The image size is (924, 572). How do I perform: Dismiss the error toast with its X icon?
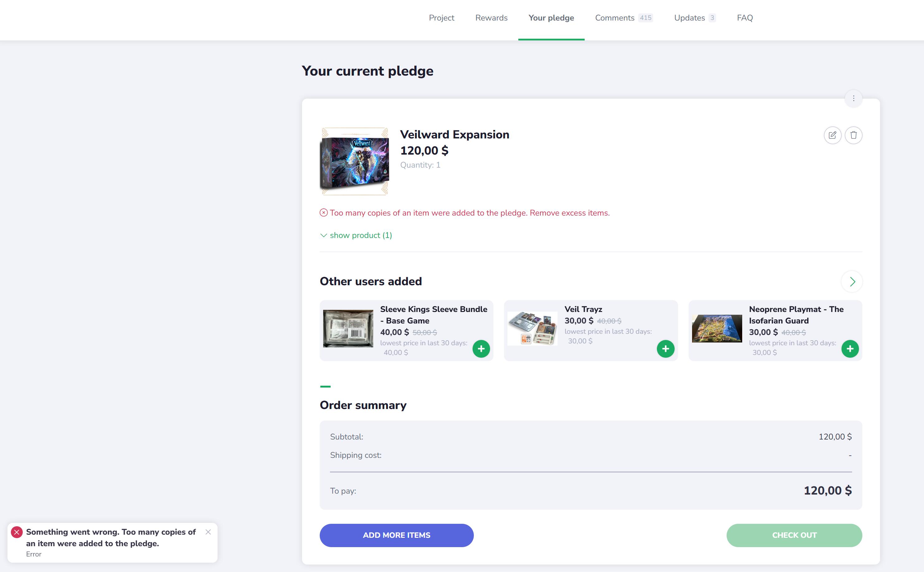tap(208, 532)
